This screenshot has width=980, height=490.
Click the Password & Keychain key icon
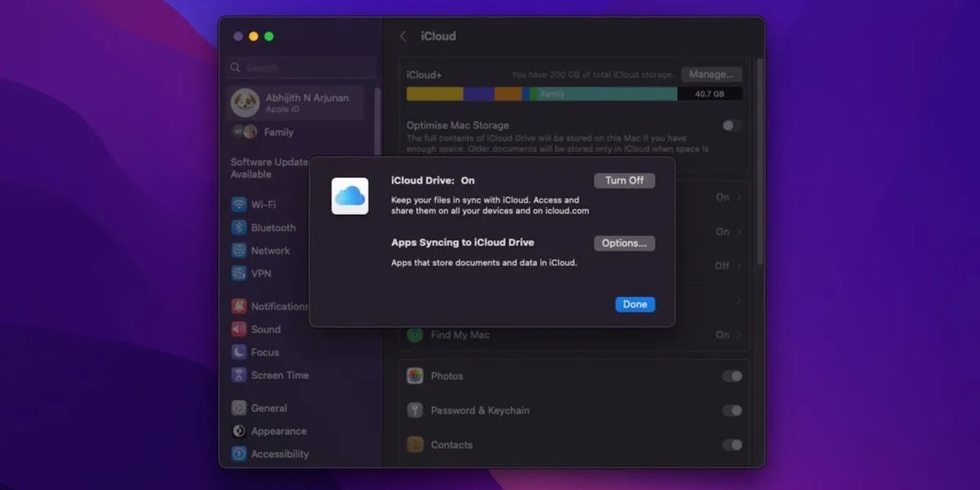[x=415, y=410]
